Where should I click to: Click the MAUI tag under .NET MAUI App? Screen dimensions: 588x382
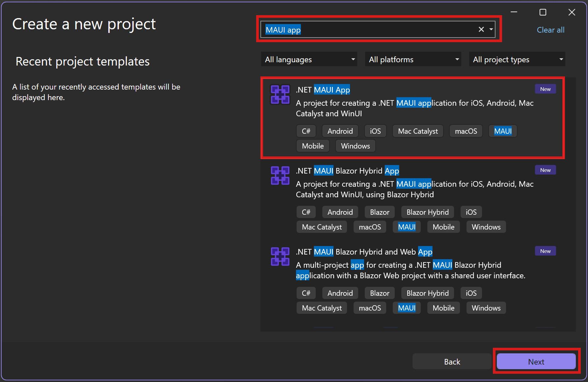point(503,131)
